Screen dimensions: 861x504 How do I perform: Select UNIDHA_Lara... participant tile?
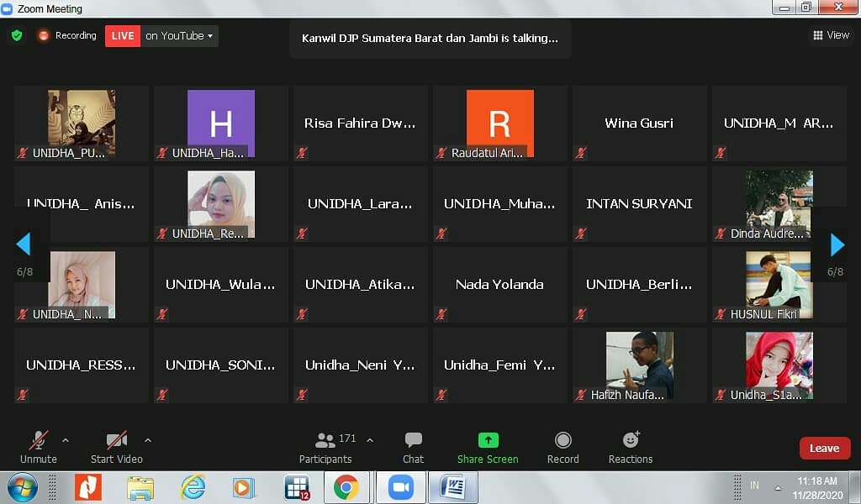click(360, 204)
